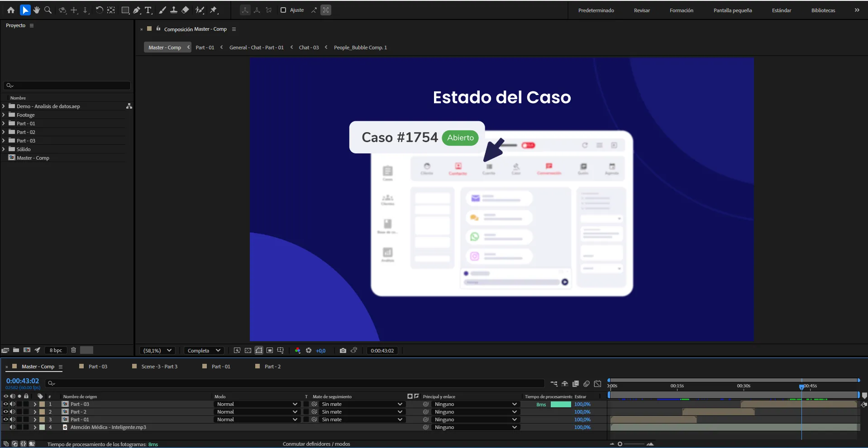The height and width of the screenshot is (448, 868).
Task: Select the Rectangle shape tool
Action: pos(125,10)
